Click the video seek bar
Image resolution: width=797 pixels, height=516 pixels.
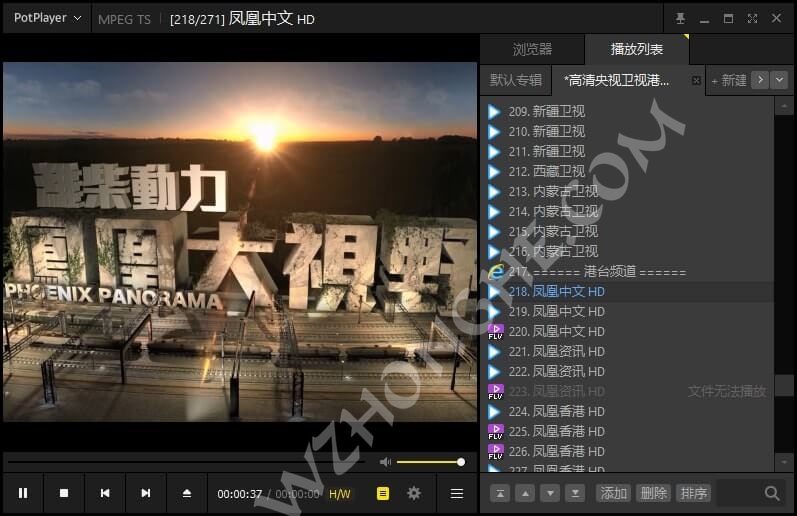[186, 462]
